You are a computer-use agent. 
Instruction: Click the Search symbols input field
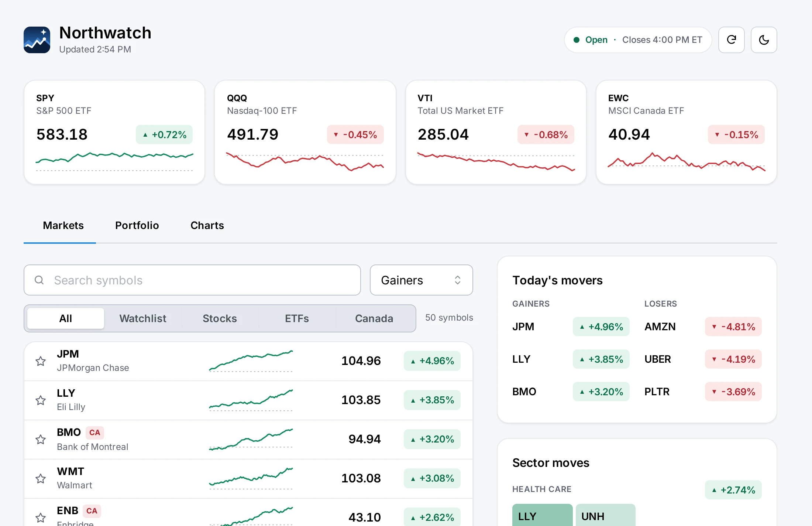(192, 280)
